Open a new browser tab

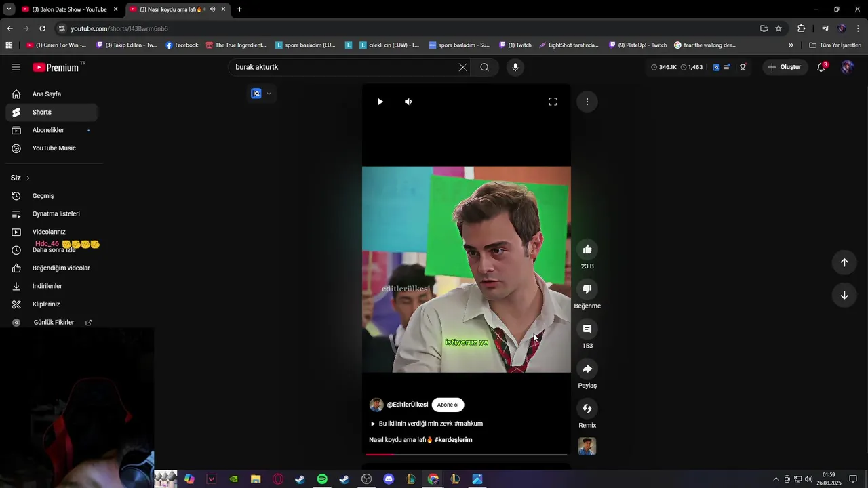click(x=239, y=9)
